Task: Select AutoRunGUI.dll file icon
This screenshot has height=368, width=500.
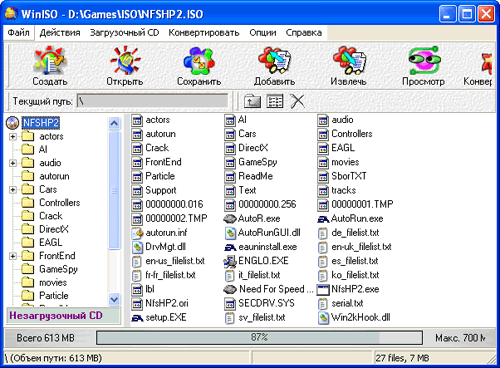Action: (230, 233)
